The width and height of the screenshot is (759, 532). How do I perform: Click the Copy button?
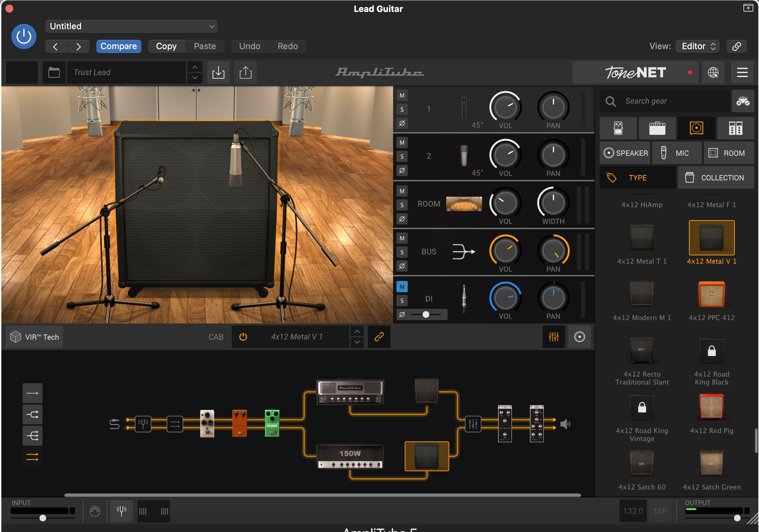166,46
